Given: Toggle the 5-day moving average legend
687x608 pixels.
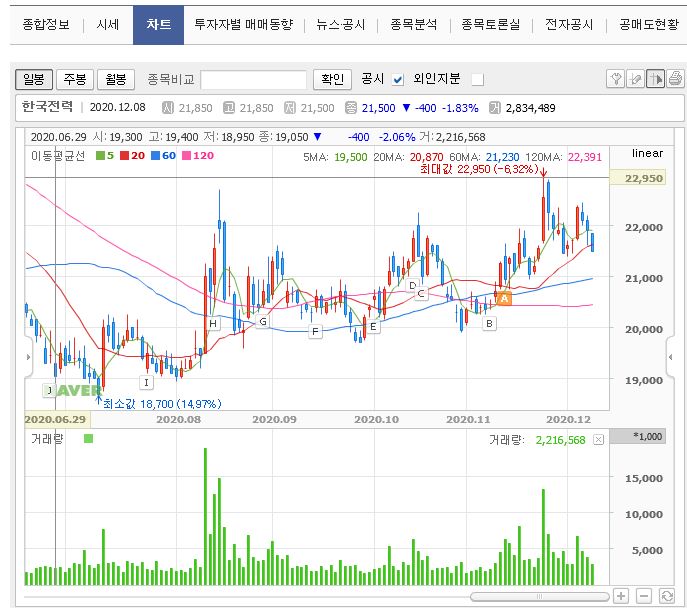Looking at the screenshot, I should click(x=105, y=156).
